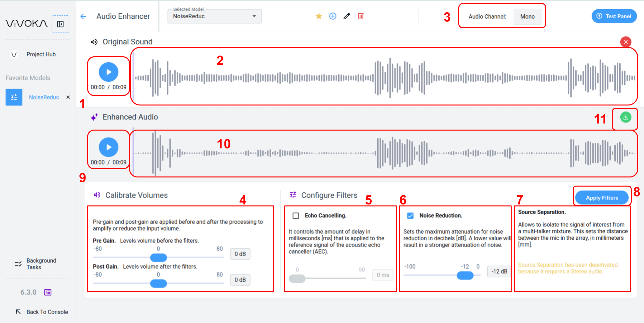Play the Original Sound audio
Image resolution: width=644 pixels, height=323 pixels.
pos(109,72)
